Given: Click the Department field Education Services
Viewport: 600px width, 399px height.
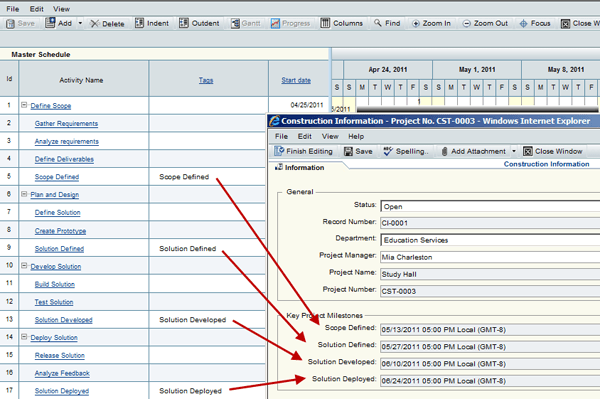Looking at the screenshot, I should tap(490, 240).
